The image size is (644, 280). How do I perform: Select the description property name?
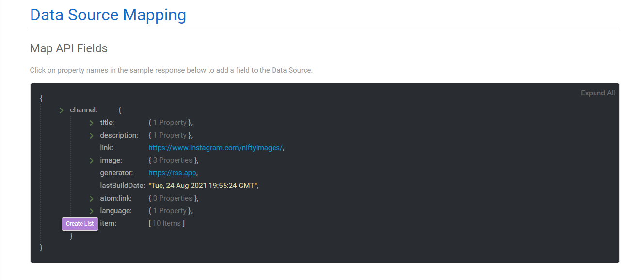119,135
